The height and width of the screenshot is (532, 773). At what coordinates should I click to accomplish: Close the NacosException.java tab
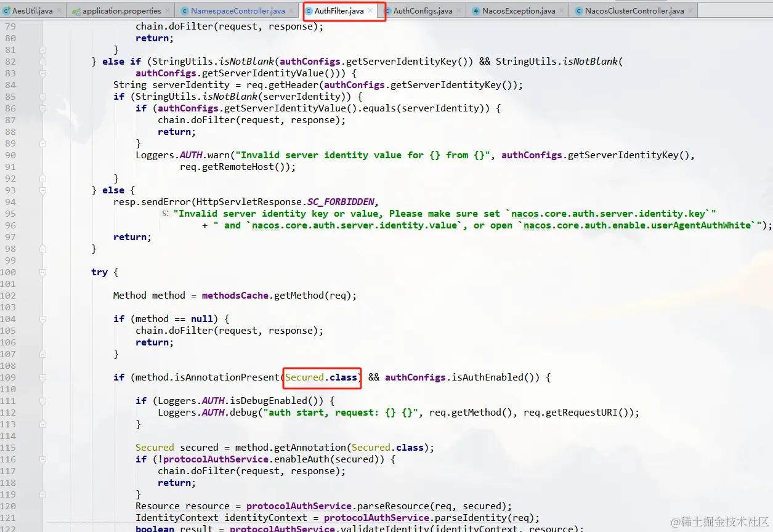coord(562,11)
